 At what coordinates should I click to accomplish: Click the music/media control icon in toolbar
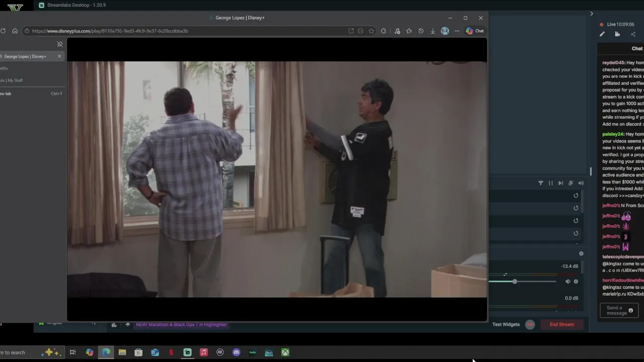pyautogui.click(x=397, y=31)
